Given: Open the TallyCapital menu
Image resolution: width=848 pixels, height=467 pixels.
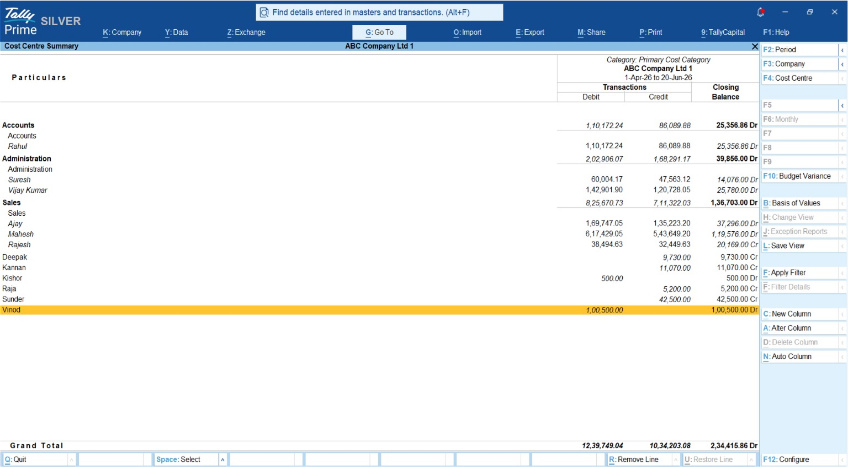Looking at the screenshot, I should pos(723,32).
